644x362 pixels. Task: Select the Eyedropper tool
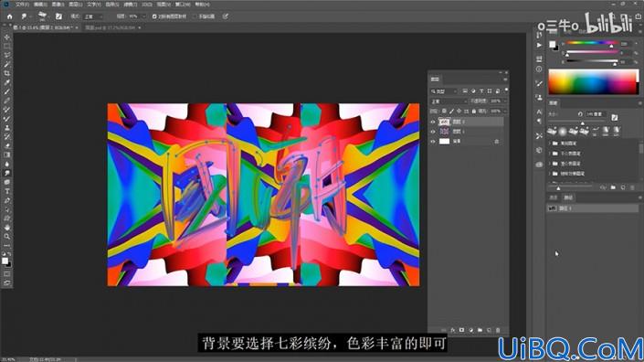pyautogui.click(x=7, y=82)
